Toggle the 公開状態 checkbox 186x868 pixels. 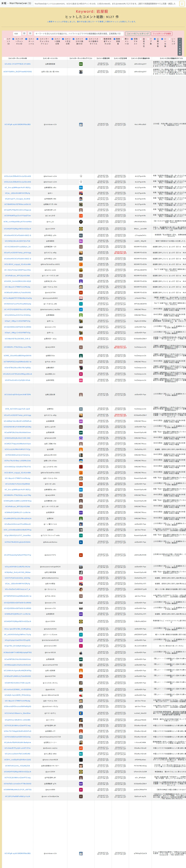coord(155,39)
